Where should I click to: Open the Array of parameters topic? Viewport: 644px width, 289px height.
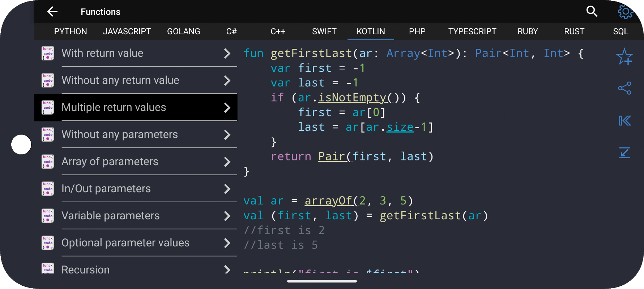136,161
